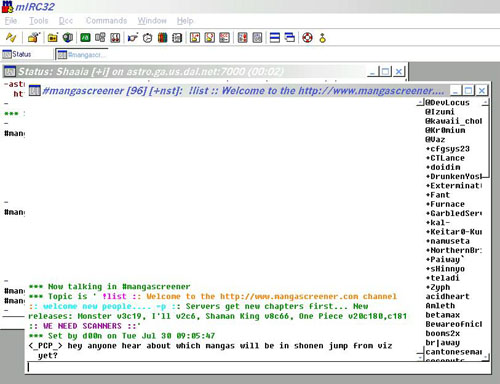
Task: Select +Furnace in the nick list
Action: (445, 204)
